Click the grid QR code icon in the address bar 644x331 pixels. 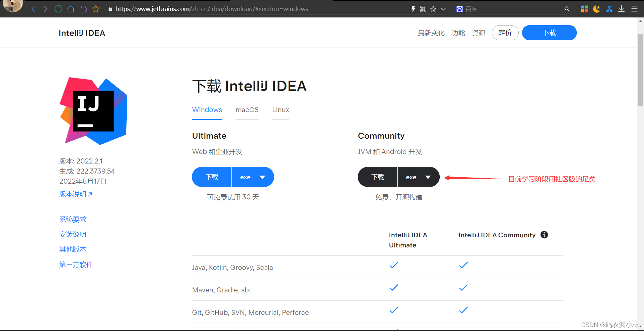click(x=423, y=9)
